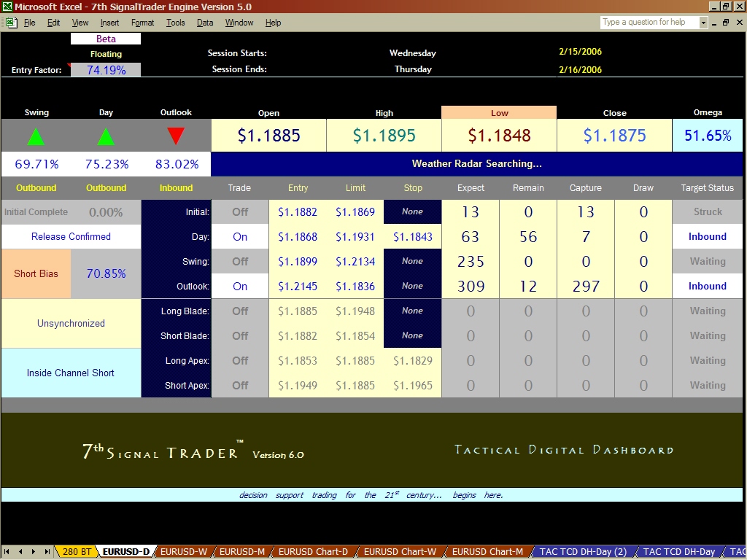Select the Close price $1.1875 cell
The image size is (747, 560).
[614, 135]
